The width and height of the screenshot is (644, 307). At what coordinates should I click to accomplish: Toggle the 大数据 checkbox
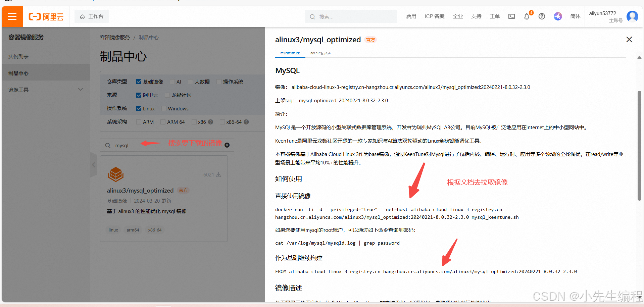(x=190, y=82)
